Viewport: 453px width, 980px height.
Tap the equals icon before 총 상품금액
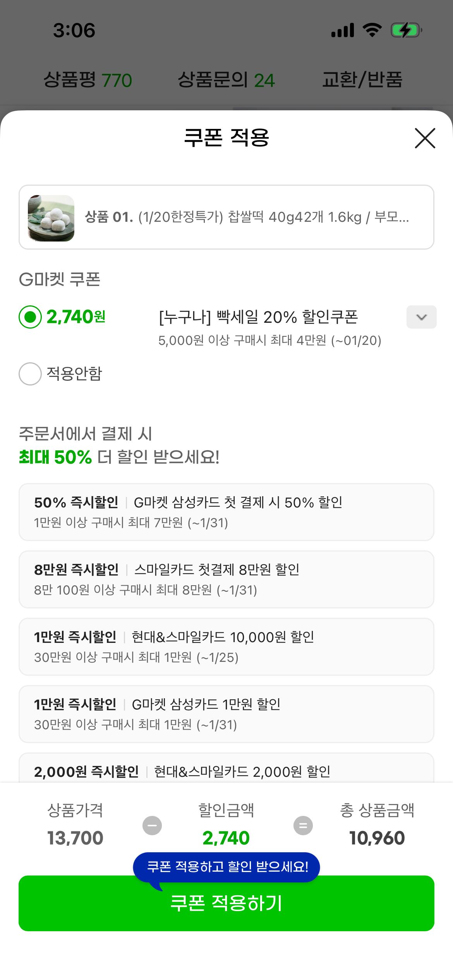(303, 826)
